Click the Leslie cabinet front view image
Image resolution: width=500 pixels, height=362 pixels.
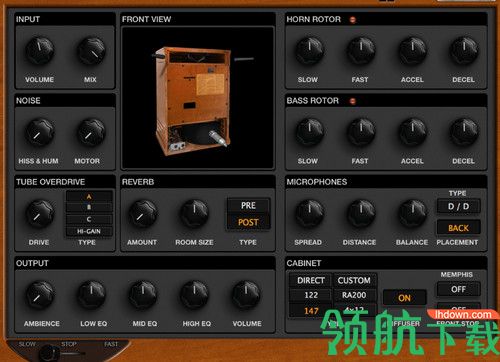pyautogui.click(x=198, y=97)
